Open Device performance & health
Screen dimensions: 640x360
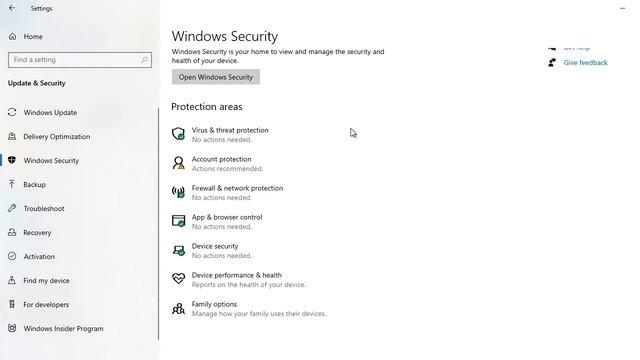(237, 275)
